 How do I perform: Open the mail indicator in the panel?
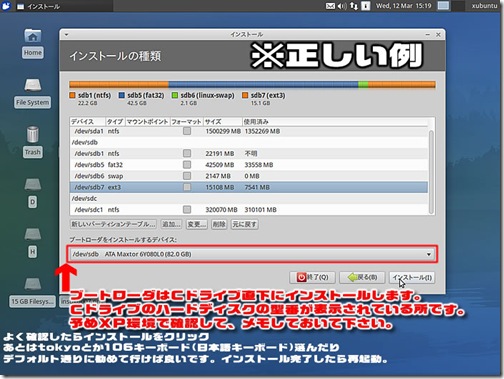pyautogui.click(x=330, y=6)
